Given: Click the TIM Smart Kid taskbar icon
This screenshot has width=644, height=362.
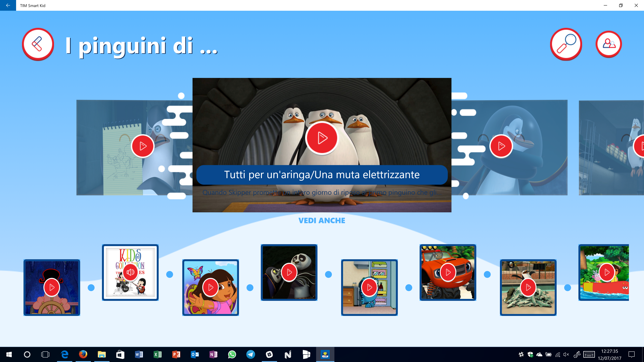Looking at the screenshot, I should coord(325,354).
